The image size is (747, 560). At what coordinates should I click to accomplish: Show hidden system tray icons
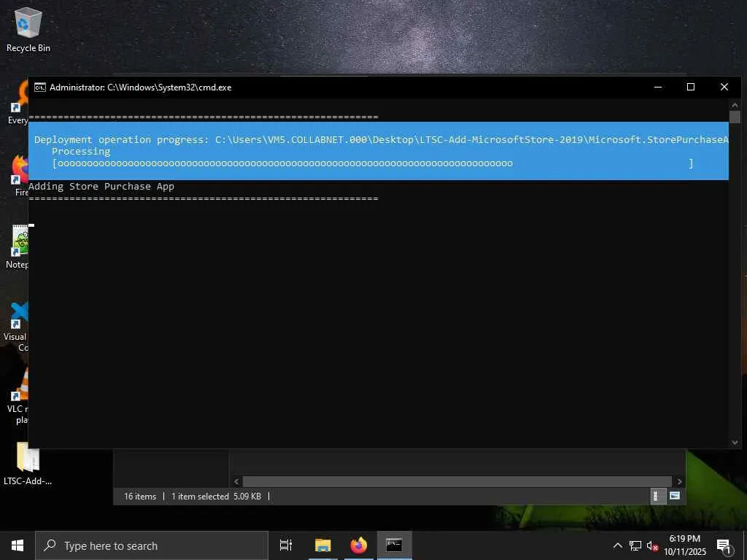[x=617, y=545]
